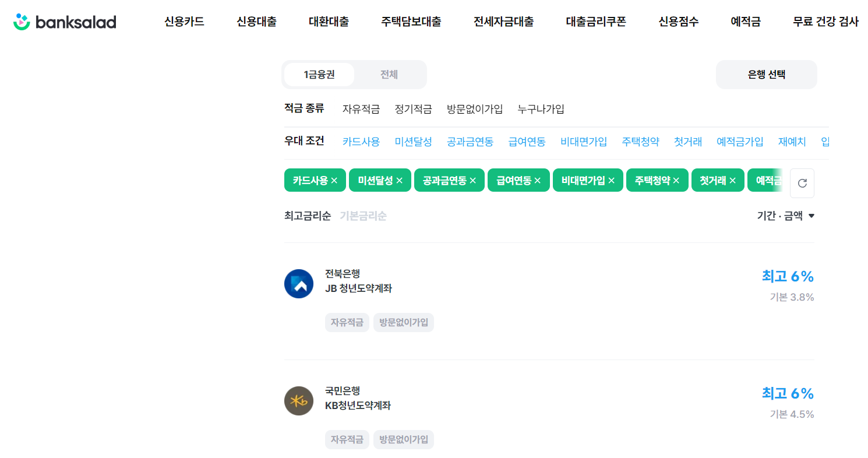
Task: Go to 신용대출 menu
Action: (x=256, y=22)
